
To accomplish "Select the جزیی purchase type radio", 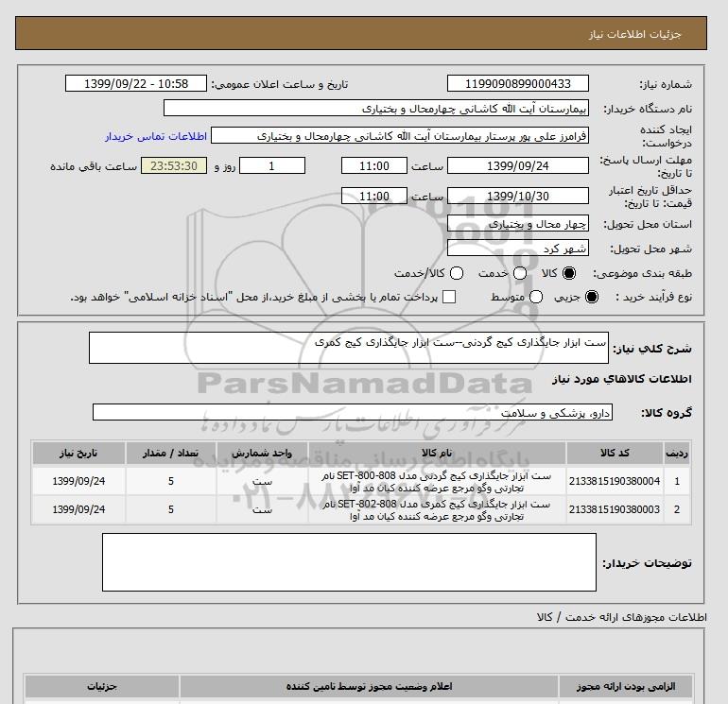I will click(x=592, y=297).
